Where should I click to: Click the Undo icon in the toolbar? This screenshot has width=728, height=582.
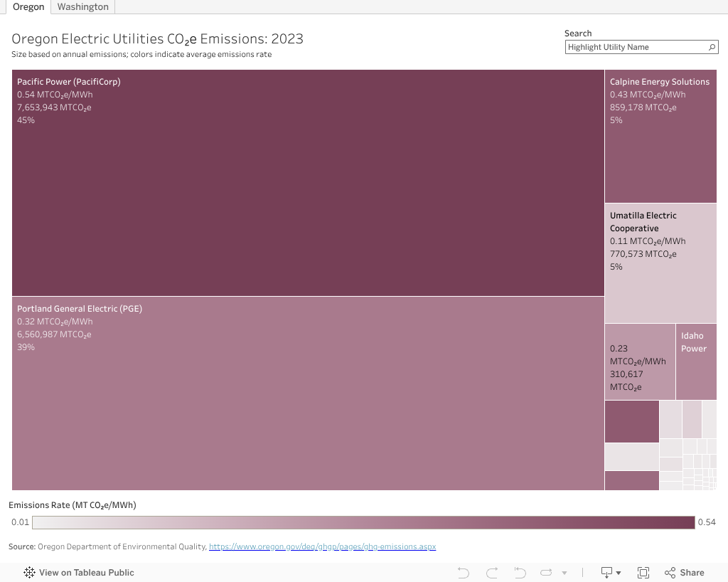[x=464, y=573]
